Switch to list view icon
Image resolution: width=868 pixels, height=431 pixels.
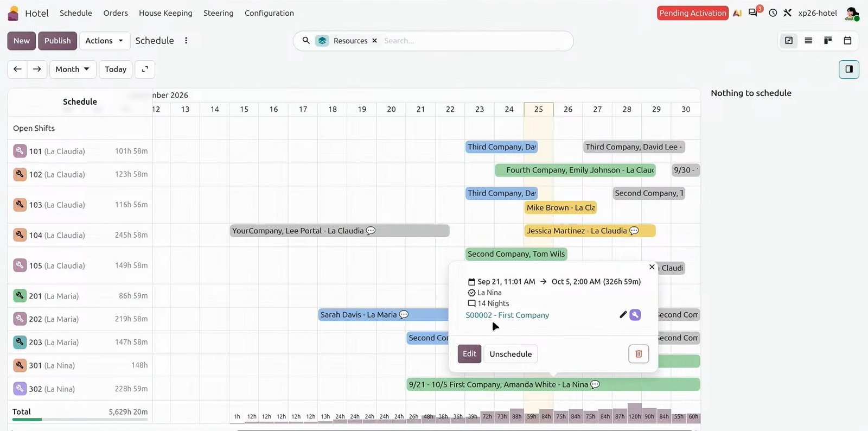808,41
